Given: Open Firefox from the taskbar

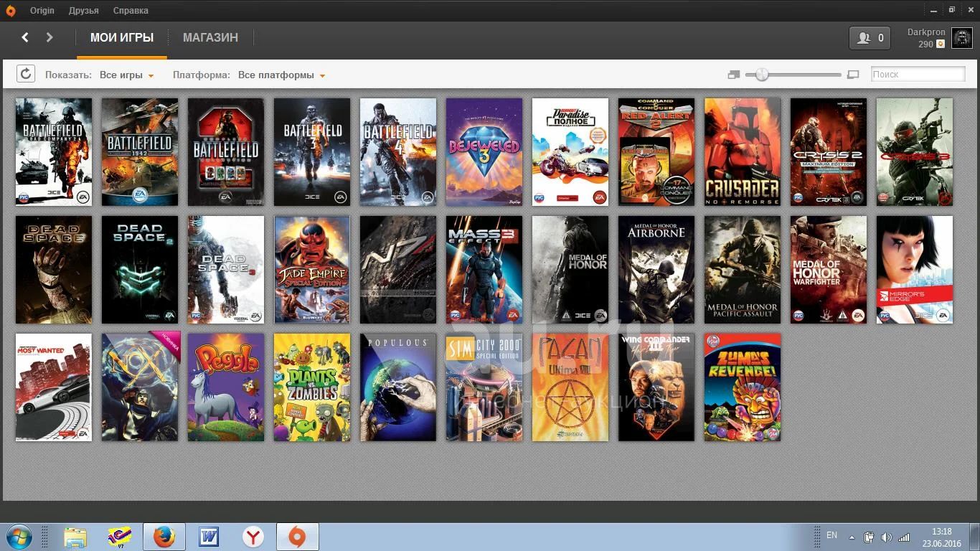Looking at the screenshot, I should [164, 537].
